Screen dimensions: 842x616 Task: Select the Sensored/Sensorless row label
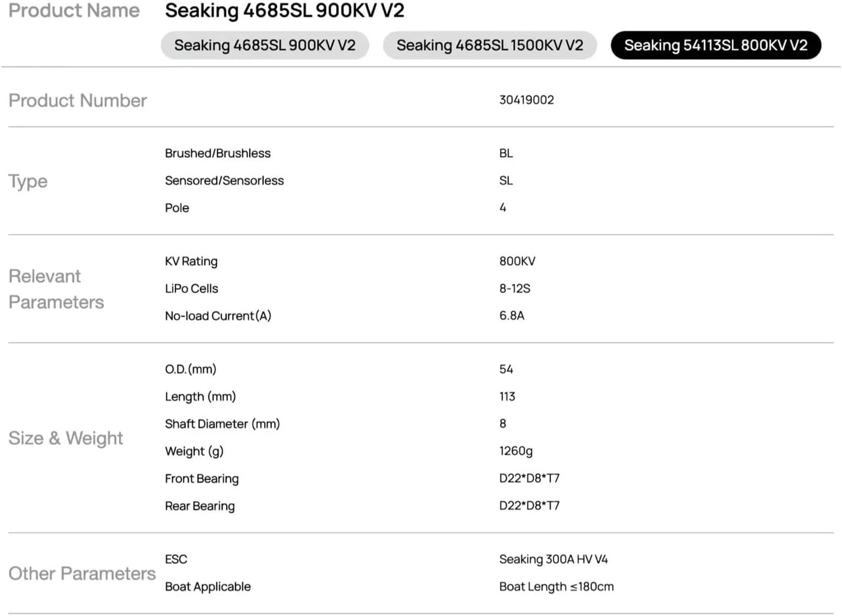point(224,180)
